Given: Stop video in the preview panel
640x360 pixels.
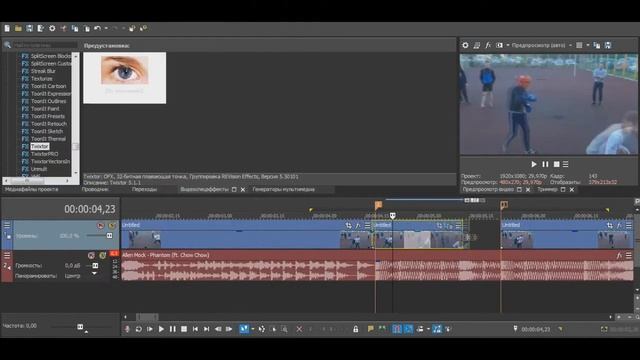Looking at the screenshot, I should click(x=556, y=164).
